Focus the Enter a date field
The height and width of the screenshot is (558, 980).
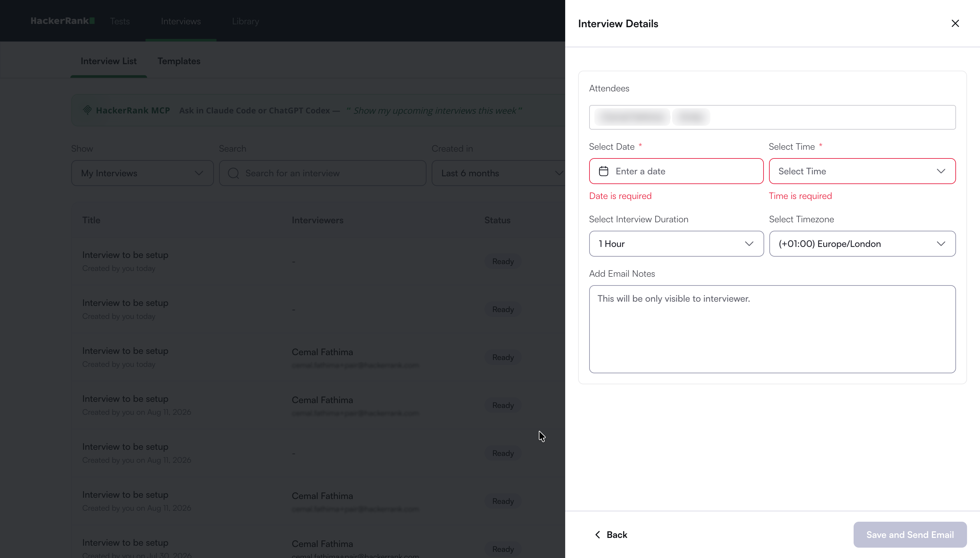(x=676, y=171)
